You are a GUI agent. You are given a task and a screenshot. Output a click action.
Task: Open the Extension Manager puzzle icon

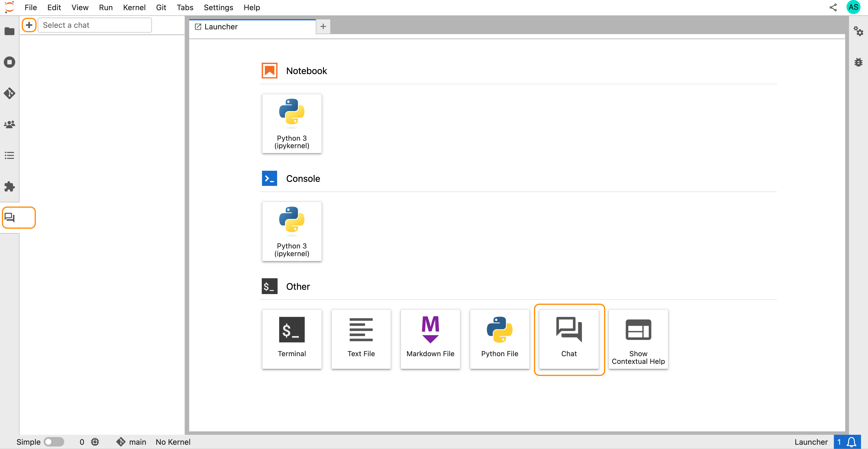[x=9, y=187]
